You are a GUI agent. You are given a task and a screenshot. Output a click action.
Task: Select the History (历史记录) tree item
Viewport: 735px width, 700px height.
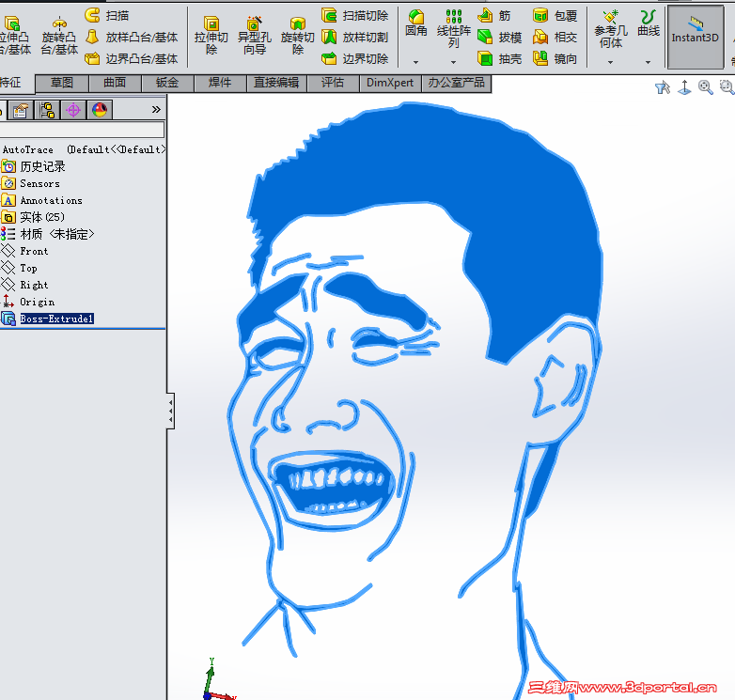[x=34, y=166]
